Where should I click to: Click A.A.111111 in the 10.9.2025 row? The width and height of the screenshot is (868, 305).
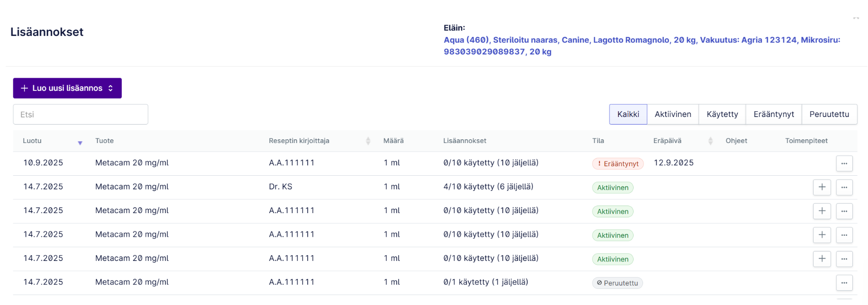tap(292, 163)
